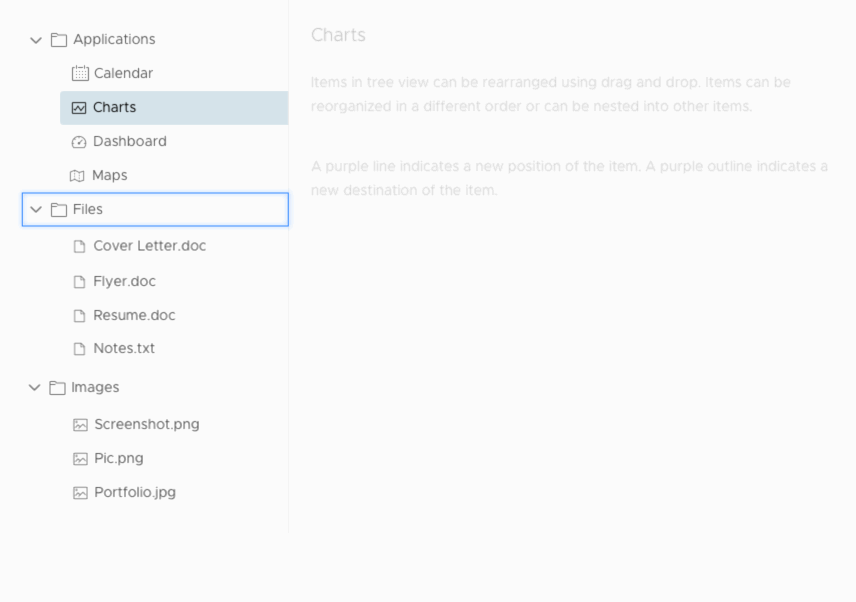The height and width of the screenshot is (602, 856).
Task: Click the document icon beside Resume.doc
Action: pyautogui.click(x=79, y=315)
